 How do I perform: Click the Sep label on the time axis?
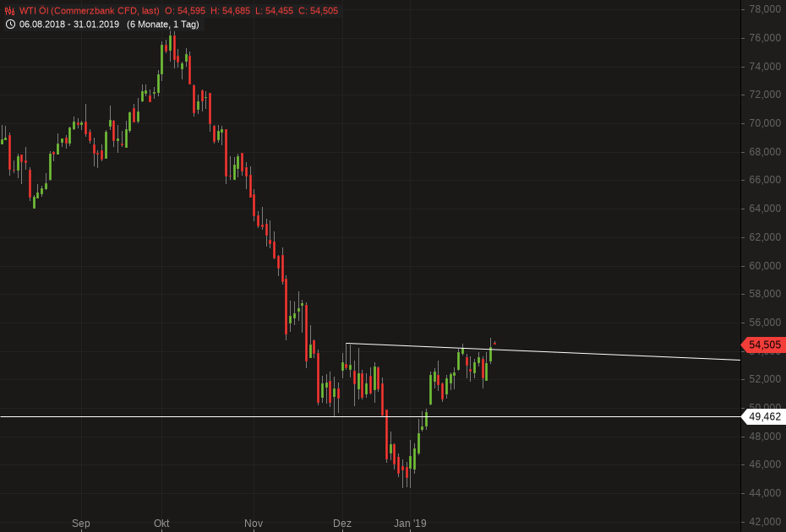tap(81, 524)
